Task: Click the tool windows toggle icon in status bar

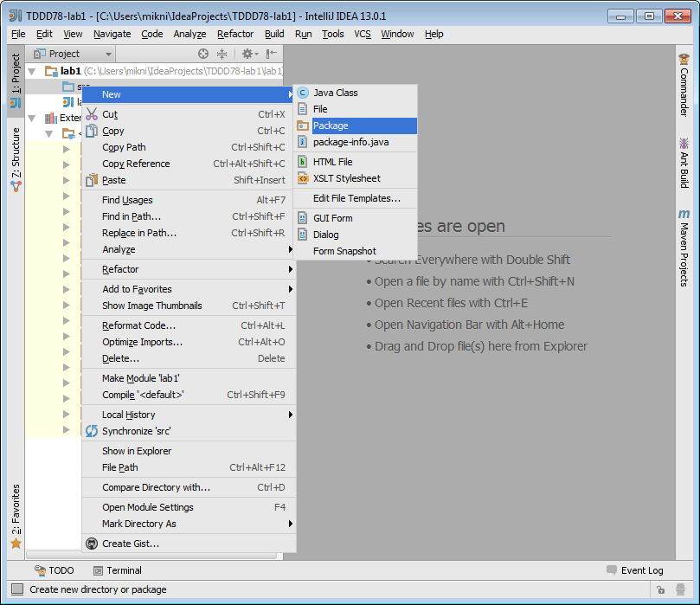Action: pyautogui.click(x=17, y=589)
